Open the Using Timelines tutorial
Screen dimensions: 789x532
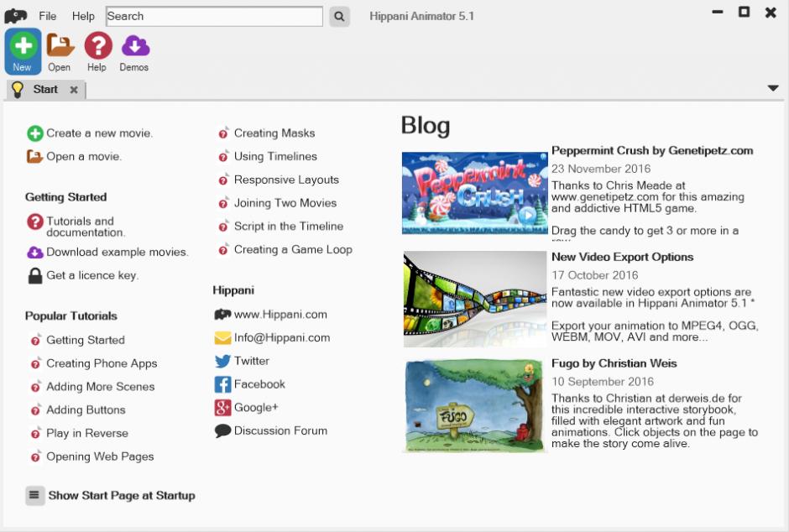coord(275,156)
